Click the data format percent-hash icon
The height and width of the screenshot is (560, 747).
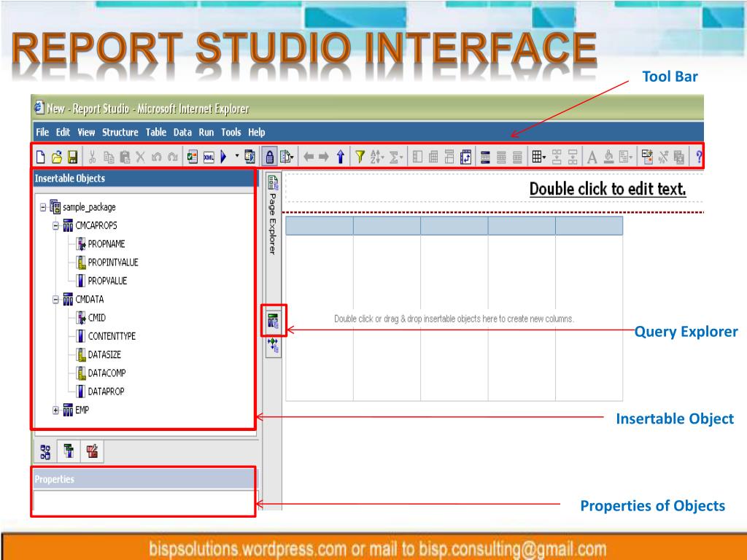[x=663, y=156]
